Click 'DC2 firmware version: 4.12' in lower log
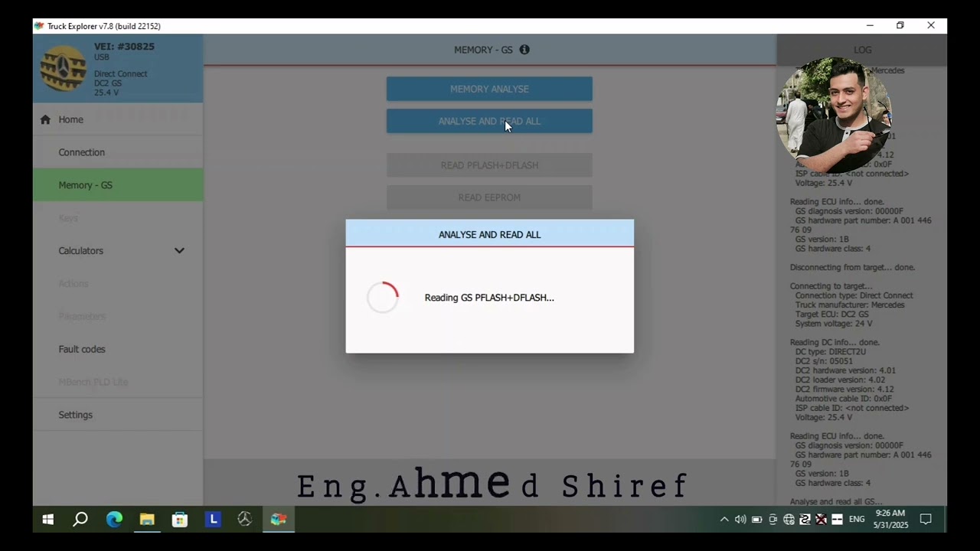 pyautogui.click(x=844, y=390)
